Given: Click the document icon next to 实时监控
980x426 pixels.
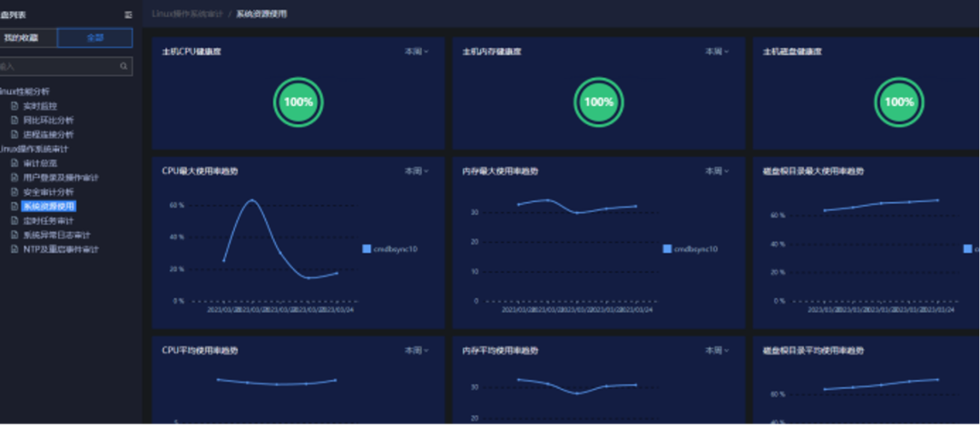Looking at the screenshot, I should [x=15, y=106].
